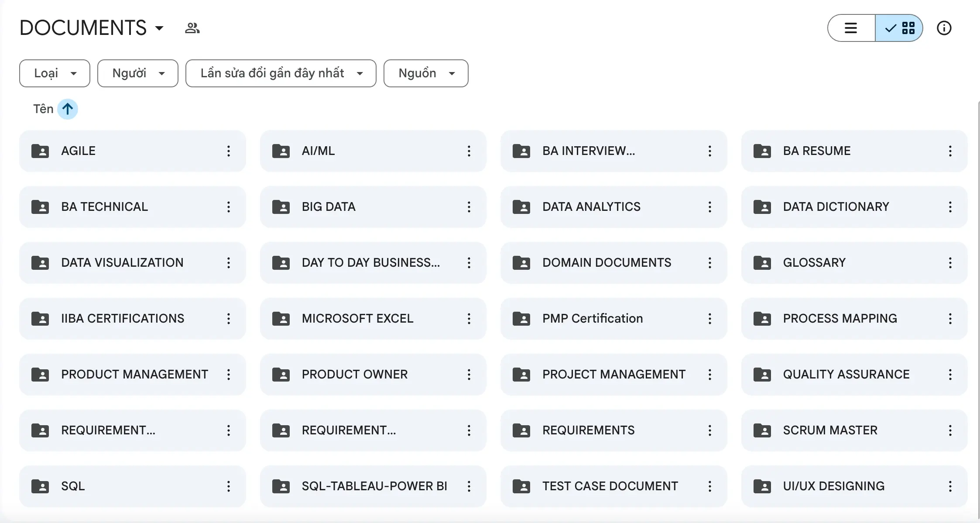Screen dimensions: 980x523
Task: Open more actions for SCRUM MASTER folder
Action: 950,430
